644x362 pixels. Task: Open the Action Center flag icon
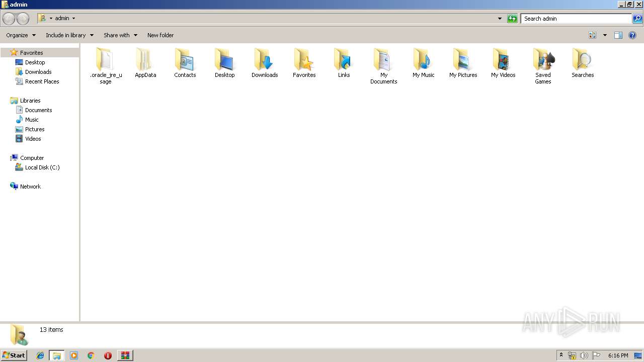pyautogui.click(x=596, y=355)
